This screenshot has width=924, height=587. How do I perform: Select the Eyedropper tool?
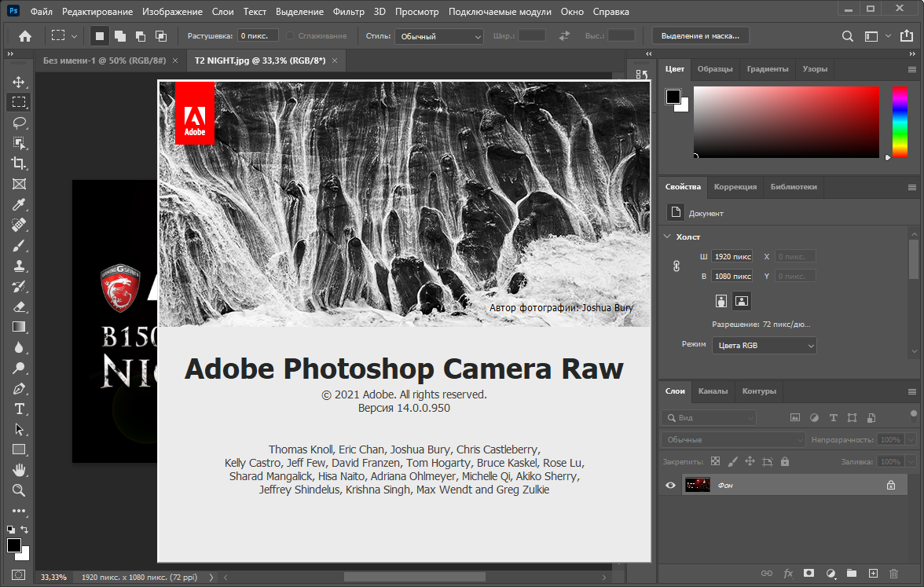point(19,204)
